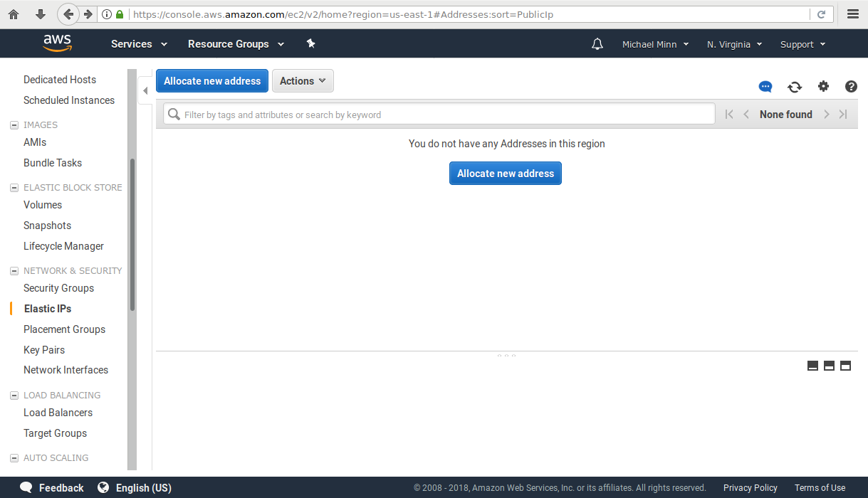This screenshot has height=498, width=868.
Task: Open the settings gear for table preferences
Action: [823, 87]
